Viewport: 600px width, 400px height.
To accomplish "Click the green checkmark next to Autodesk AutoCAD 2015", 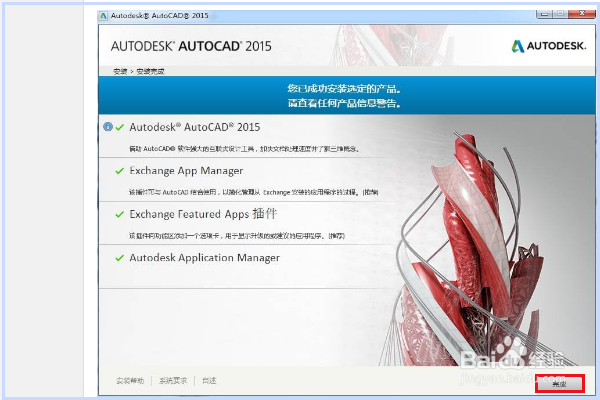I will click(120, 127).
